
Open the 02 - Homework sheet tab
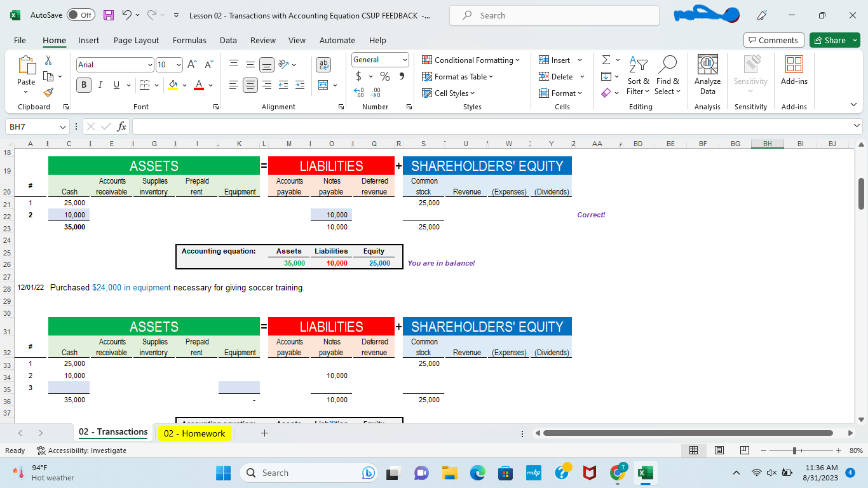194,433
